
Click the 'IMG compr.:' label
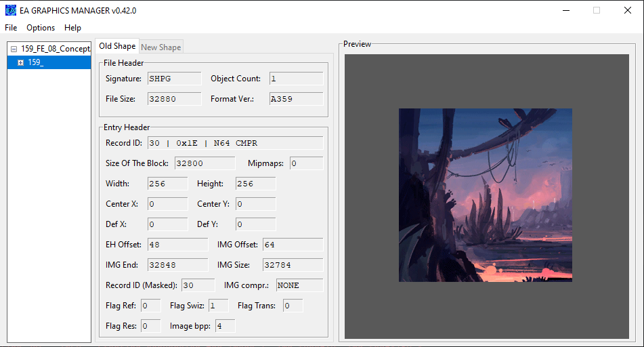point(246,285)
